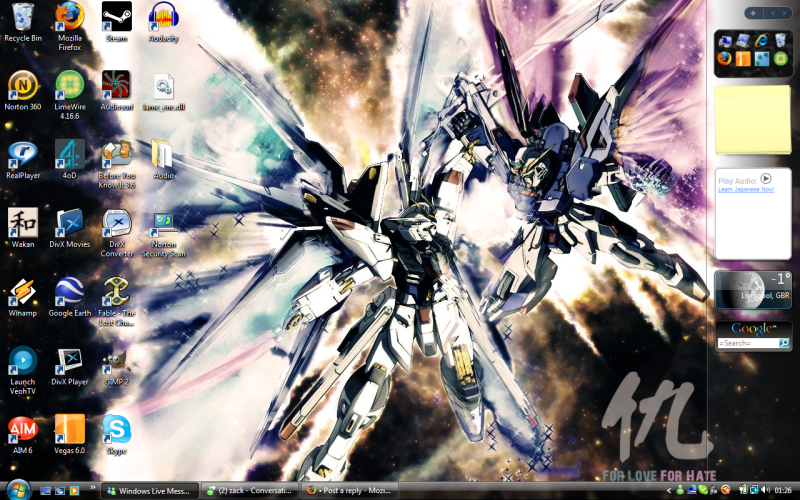Switch to Windows Live Messenger taskbar button
Viewport: 800px width, 500px height.
point(149,491)
